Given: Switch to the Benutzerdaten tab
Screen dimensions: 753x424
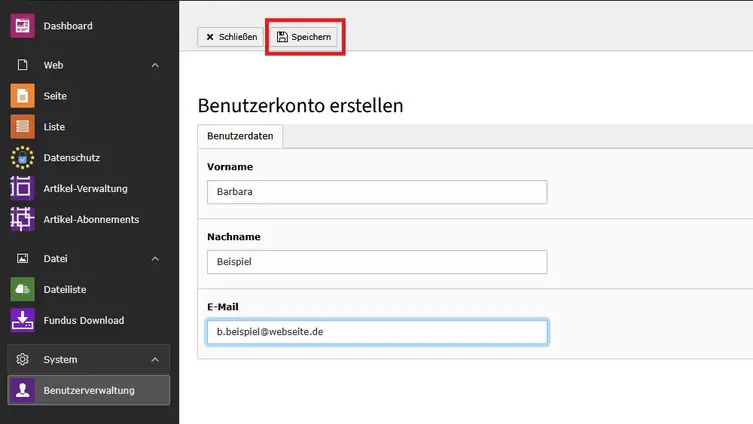Looking at the screenshot, I should (x=240, y=135).
